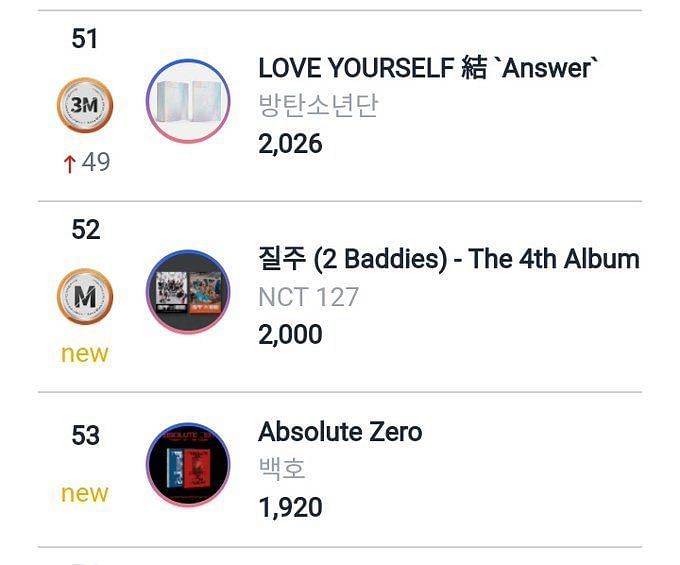
Task: Select artist name 백호
Action: [282, 469]
